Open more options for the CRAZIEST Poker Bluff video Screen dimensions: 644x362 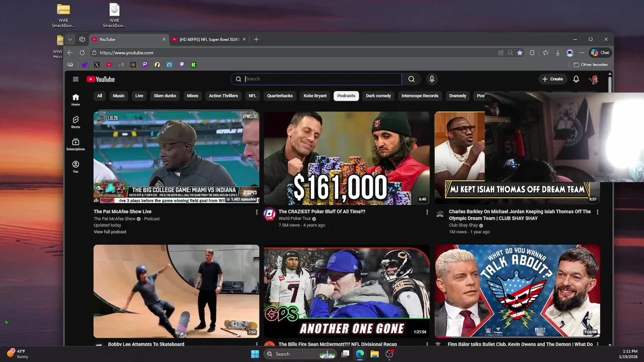[427, 212]
